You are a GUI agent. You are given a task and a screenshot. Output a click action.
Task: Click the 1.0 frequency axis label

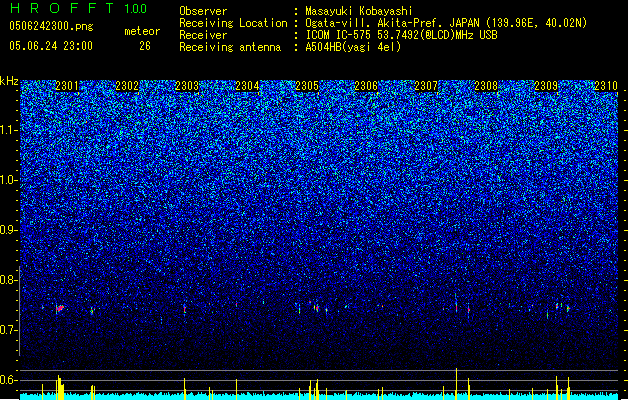9,180
